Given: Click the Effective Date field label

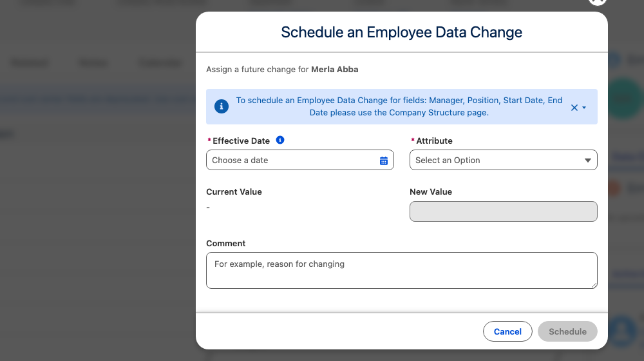Looking at the screenshot, I should coord(241,141).
